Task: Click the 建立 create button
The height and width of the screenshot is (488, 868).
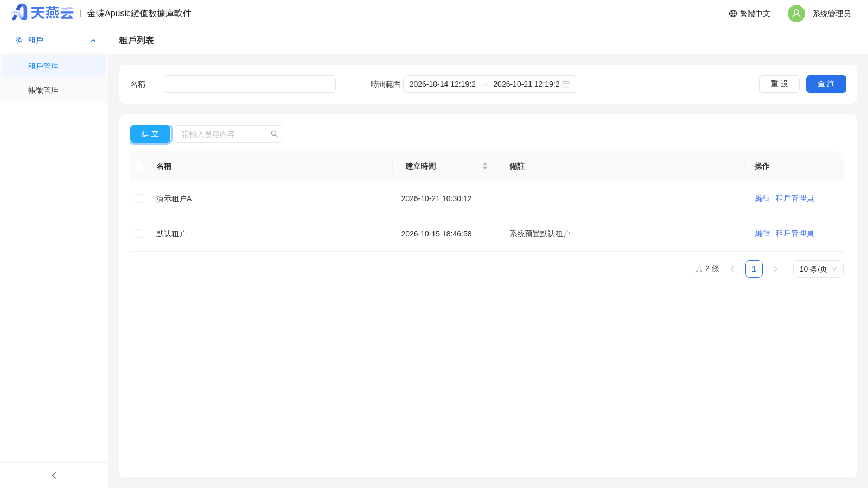Action: [x=150, y=134]
